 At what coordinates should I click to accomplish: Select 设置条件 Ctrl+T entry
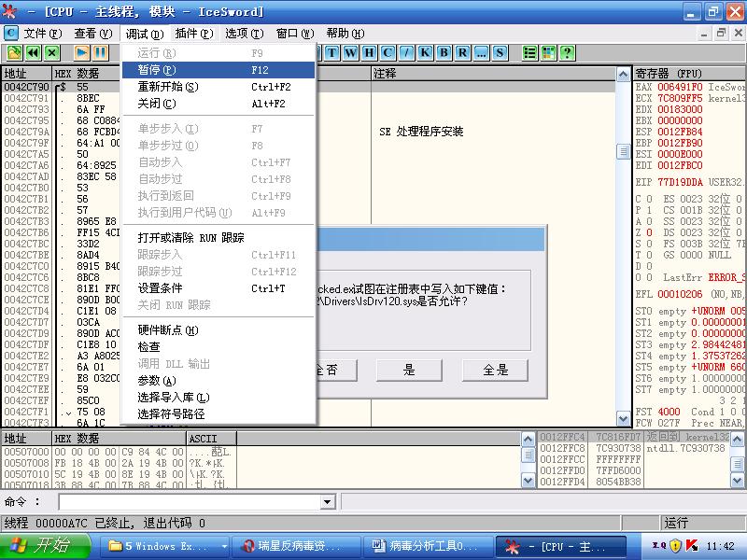[x=218, y=288]
